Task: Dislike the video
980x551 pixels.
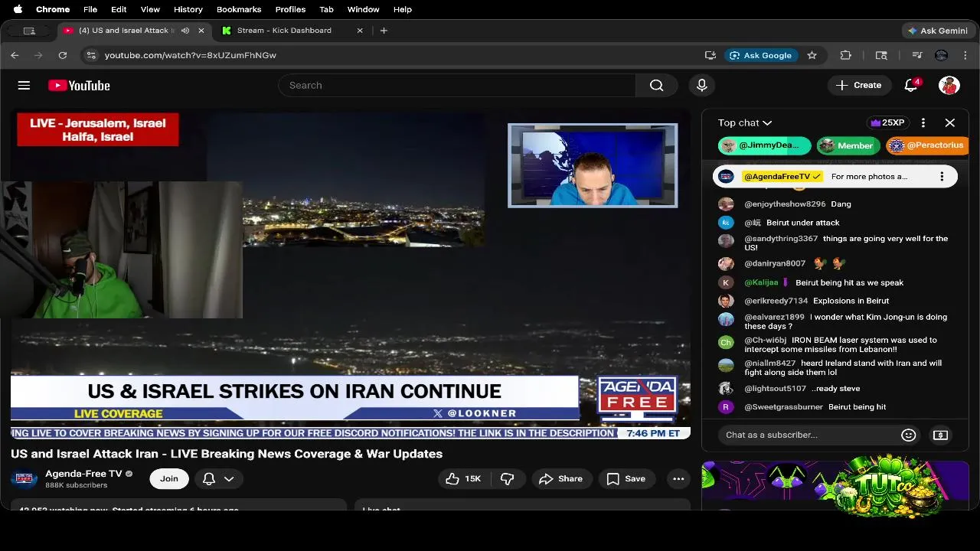Action: tap(507, 479)
